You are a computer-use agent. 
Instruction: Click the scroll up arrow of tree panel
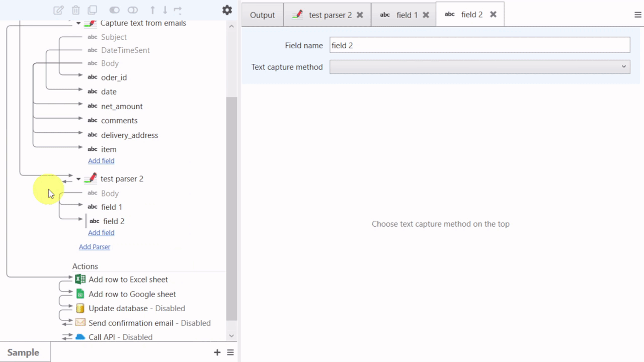pos(231,26)
